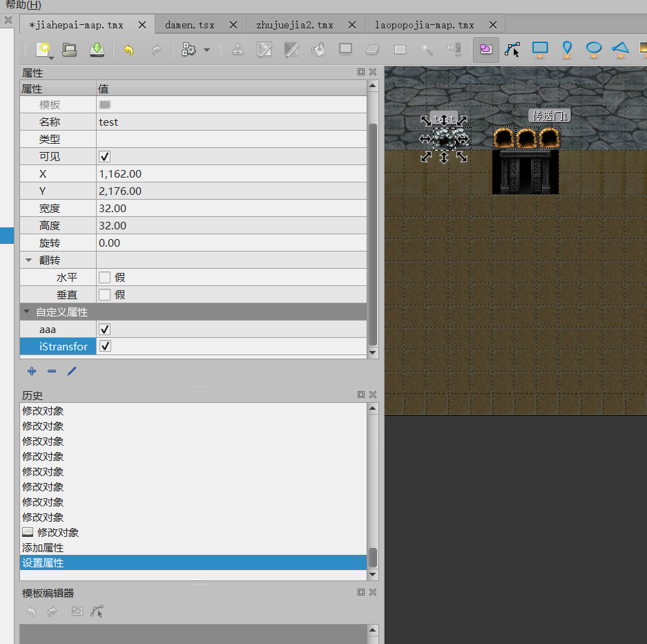This screenshot has height=644, width=647.
Task: Select the Insert Point tool
Action: coord(567,50)
